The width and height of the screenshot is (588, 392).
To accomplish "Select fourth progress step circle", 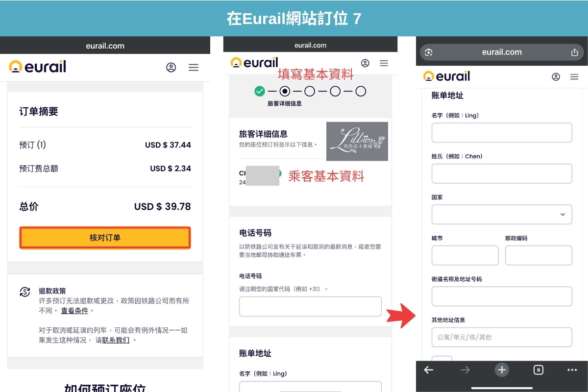I will coord(335,91).
